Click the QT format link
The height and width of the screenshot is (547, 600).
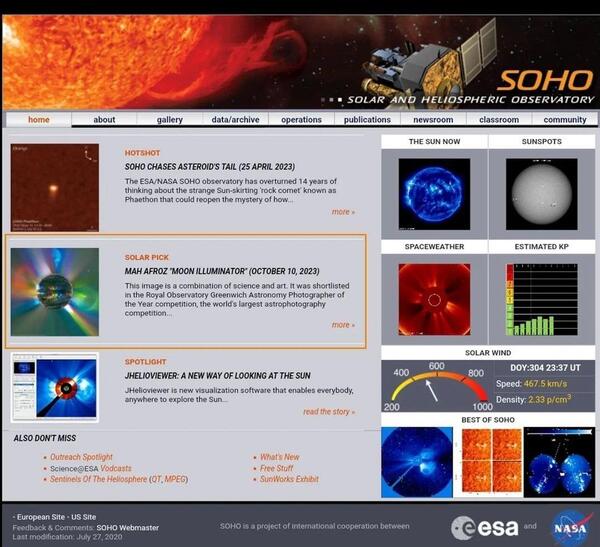point(156,479)
